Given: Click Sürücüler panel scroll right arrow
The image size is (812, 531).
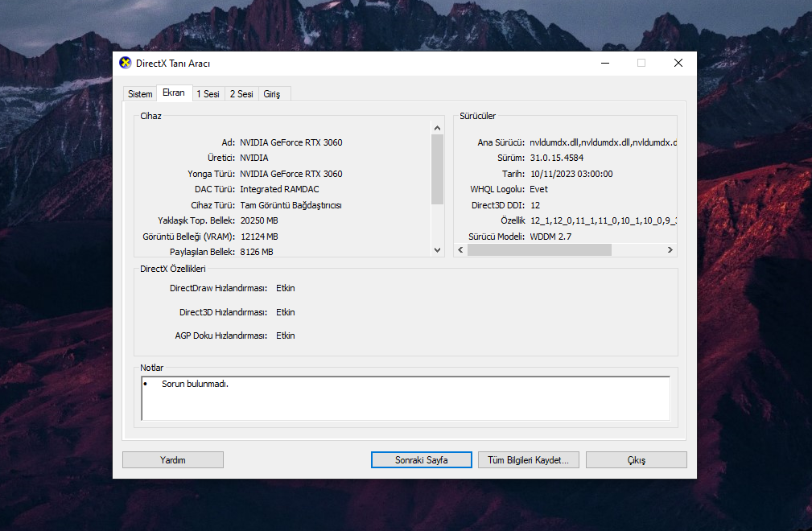Looking at the screenshot, I should pyautogui.click(x=670, y=250).
